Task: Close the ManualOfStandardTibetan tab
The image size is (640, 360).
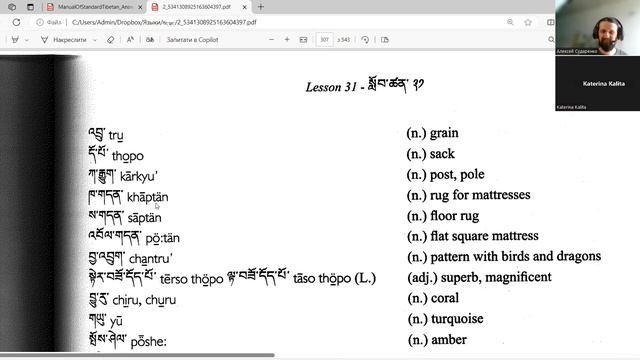Action: 140,7
